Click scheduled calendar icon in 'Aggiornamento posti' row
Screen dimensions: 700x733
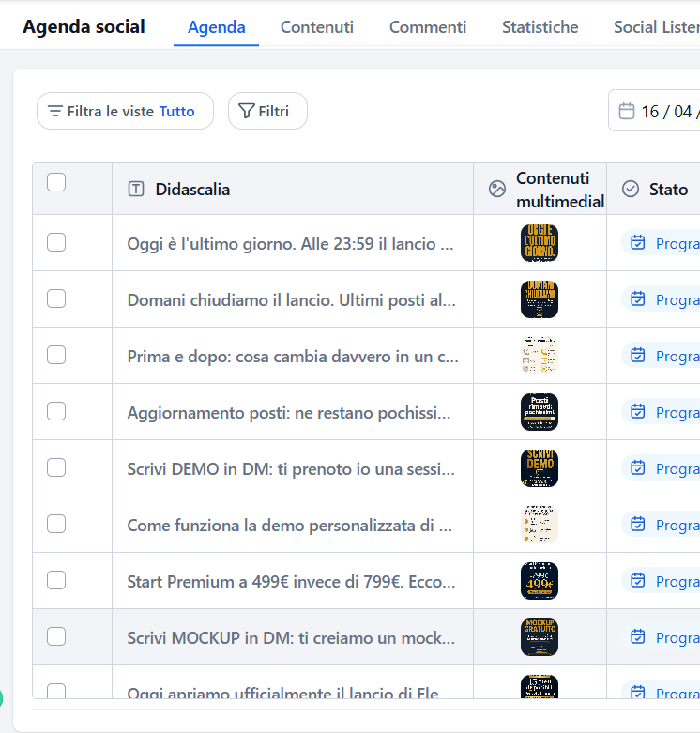click(638, 411)
